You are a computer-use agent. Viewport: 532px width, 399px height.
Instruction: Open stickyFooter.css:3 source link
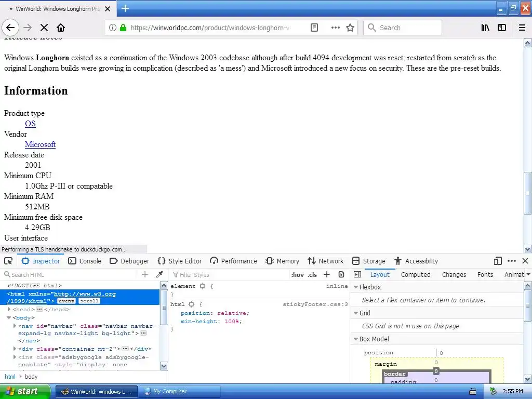coord(315,304)
